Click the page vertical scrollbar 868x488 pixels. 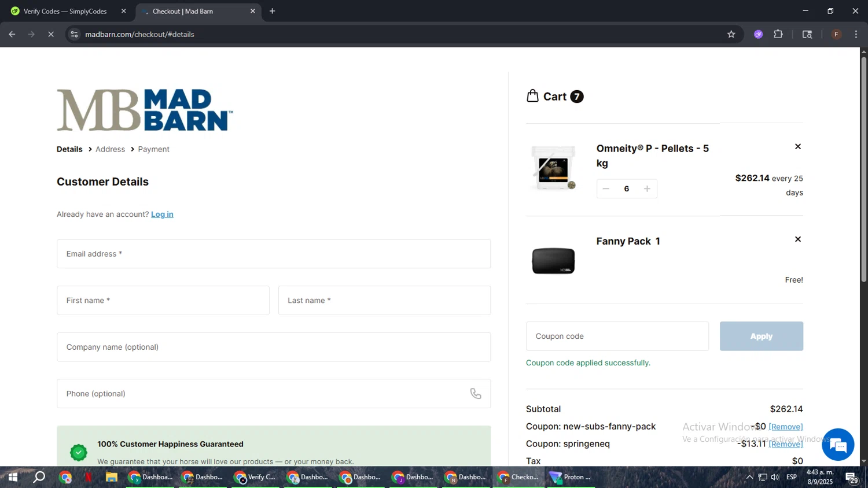pyautogui.click(x=863, y=170)
